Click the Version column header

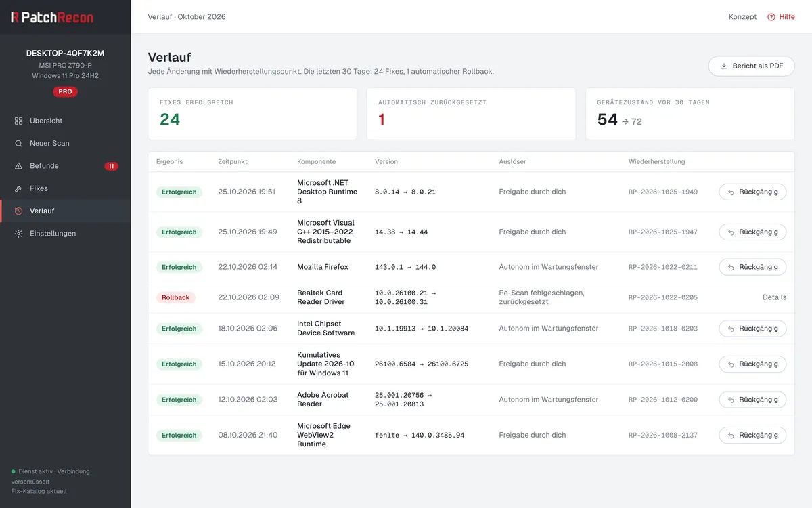pos(386,162)
